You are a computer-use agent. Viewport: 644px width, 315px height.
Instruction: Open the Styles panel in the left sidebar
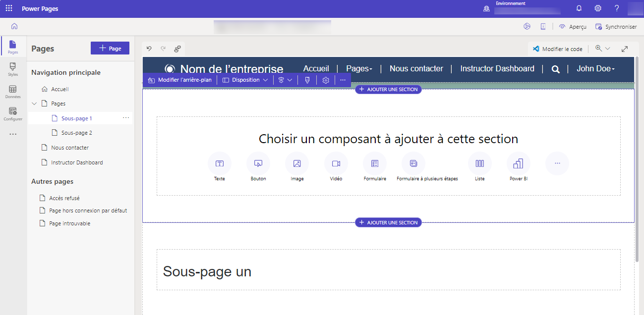(x=13, y=69)
